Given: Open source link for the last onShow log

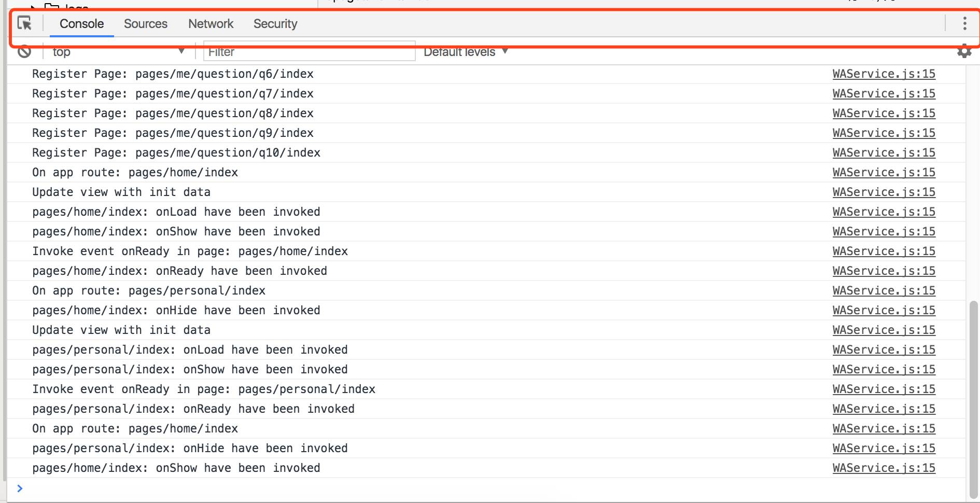Looking at the screenshot, I should point(884,468).
